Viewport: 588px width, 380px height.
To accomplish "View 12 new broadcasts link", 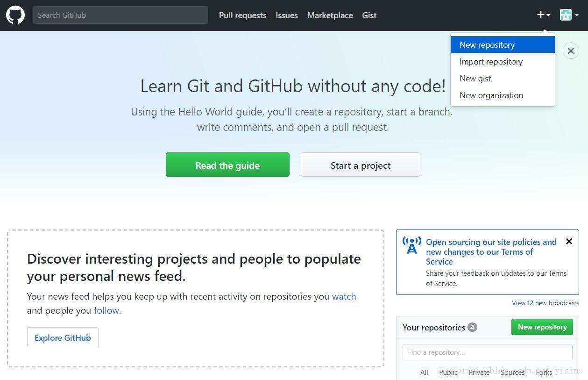I will click(x=545, y=303).
